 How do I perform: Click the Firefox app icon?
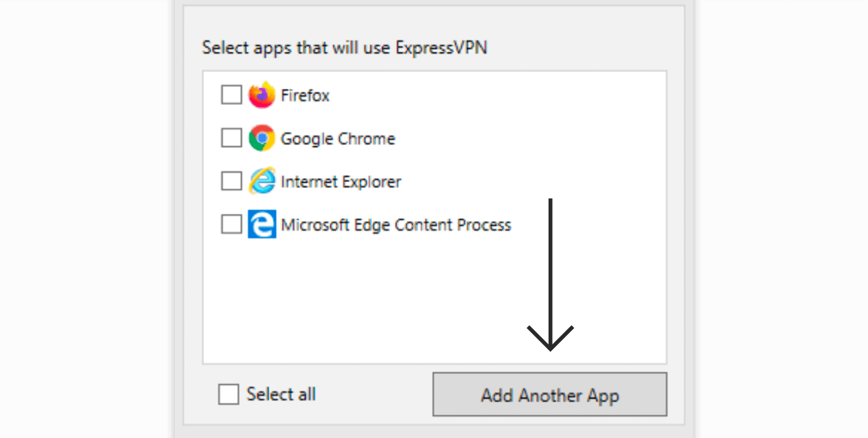262,95
